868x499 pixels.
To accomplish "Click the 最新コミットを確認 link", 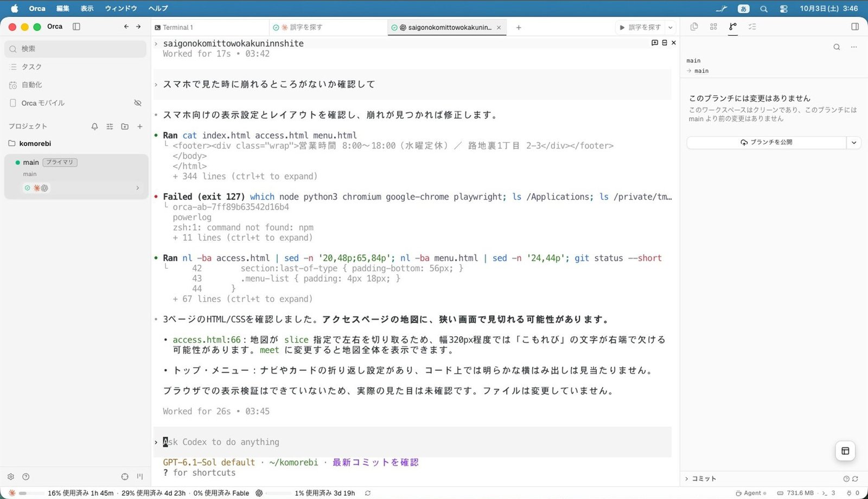I will pos(375,463).
